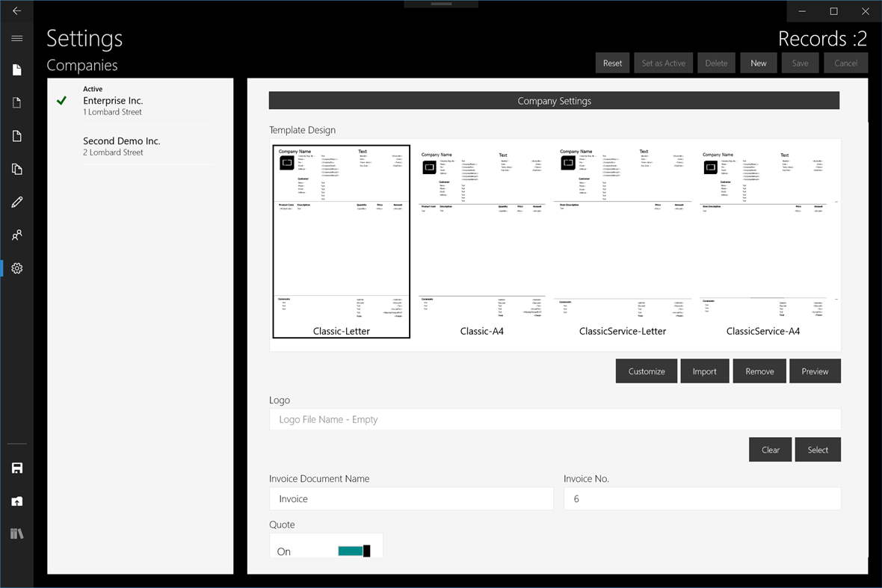The image size is (882, 588).
Task: Click the Import button
Action: [704, 371]
